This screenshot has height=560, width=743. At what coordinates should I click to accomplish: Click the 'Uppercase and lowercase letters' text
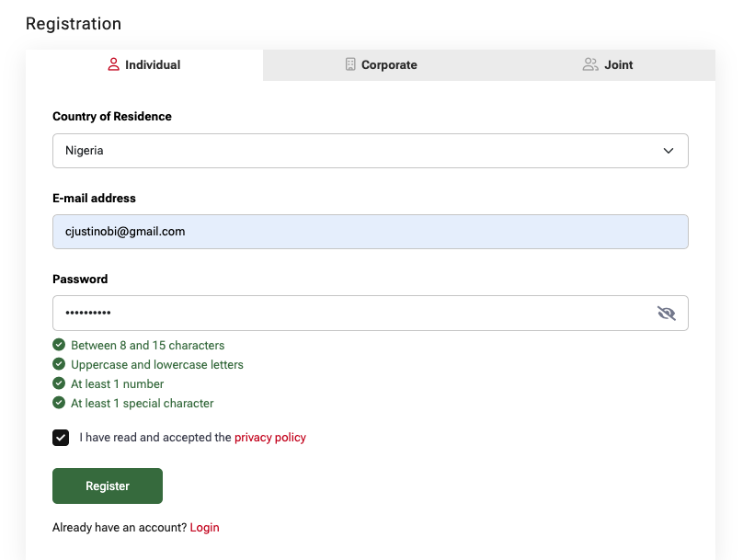[x=157, y=365]
